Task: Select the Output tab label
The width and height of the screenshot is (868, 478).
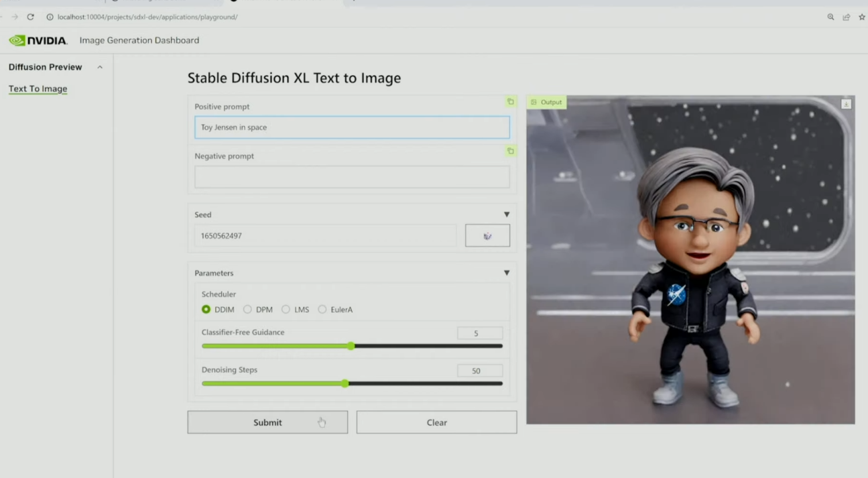Action: point(547,103)
